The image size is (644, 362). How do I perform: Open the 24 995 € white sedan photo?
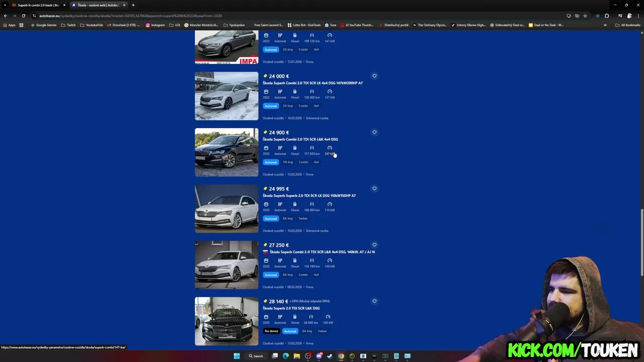(226, 209)
